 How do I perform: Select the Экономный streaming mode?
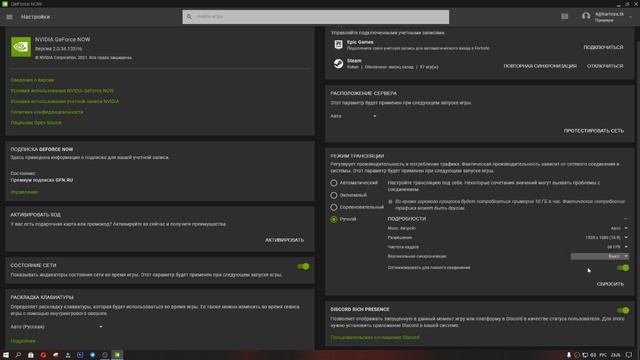(x=334, y=195)
